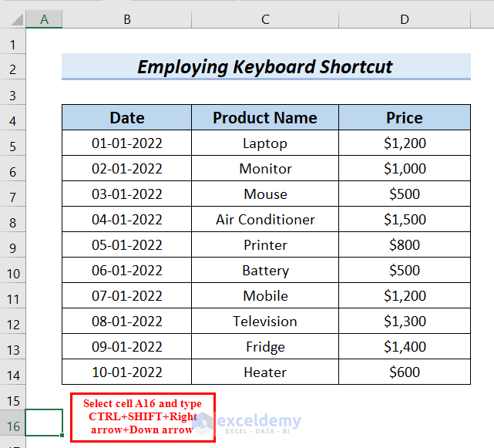Click the Select All corner triangle
This screenshot has height=448, width=494.
point(17,19)
